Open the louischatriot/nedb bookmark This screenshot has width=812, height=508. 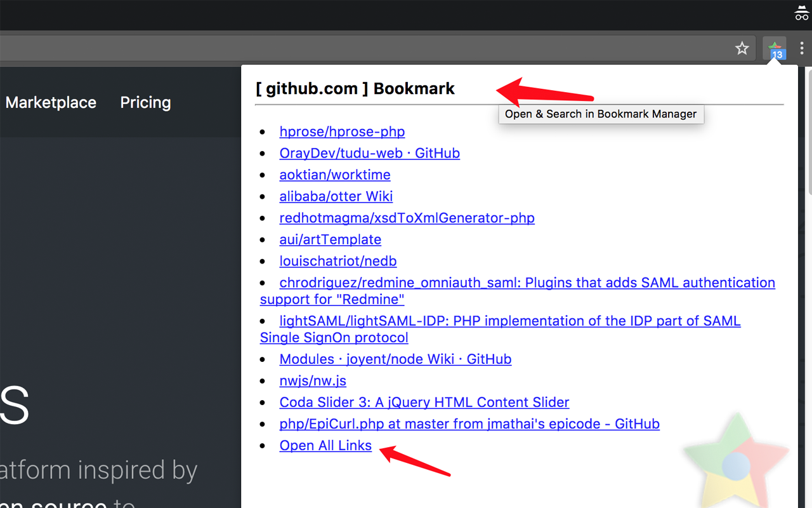click(337, 261)
